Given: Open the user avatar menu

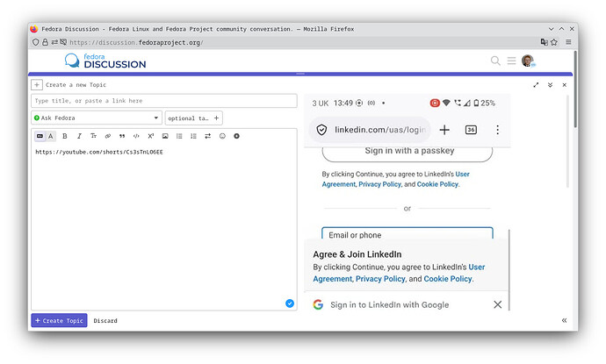Looking at the screenshot, I should [528, 61].
